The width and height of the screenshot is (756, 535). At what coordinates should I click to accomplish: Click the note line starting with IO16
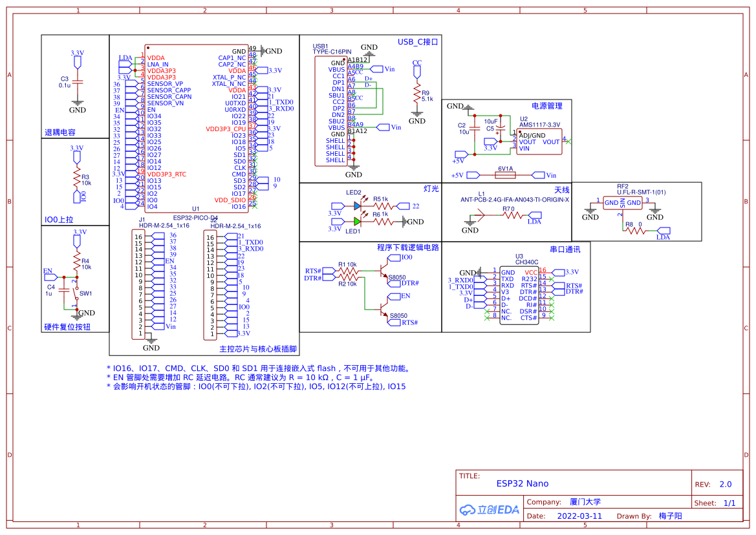[x=259, y=369]
